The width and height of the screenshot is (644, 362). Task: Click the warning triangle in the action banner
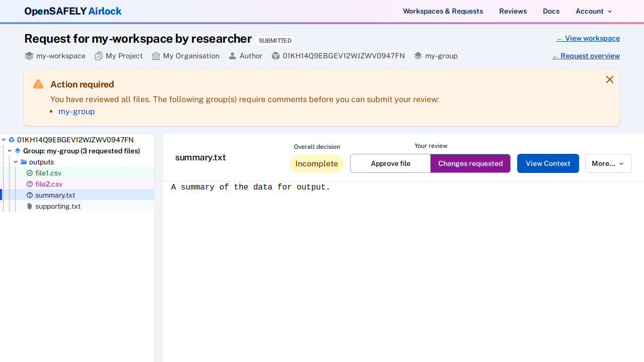pos(38,84)
